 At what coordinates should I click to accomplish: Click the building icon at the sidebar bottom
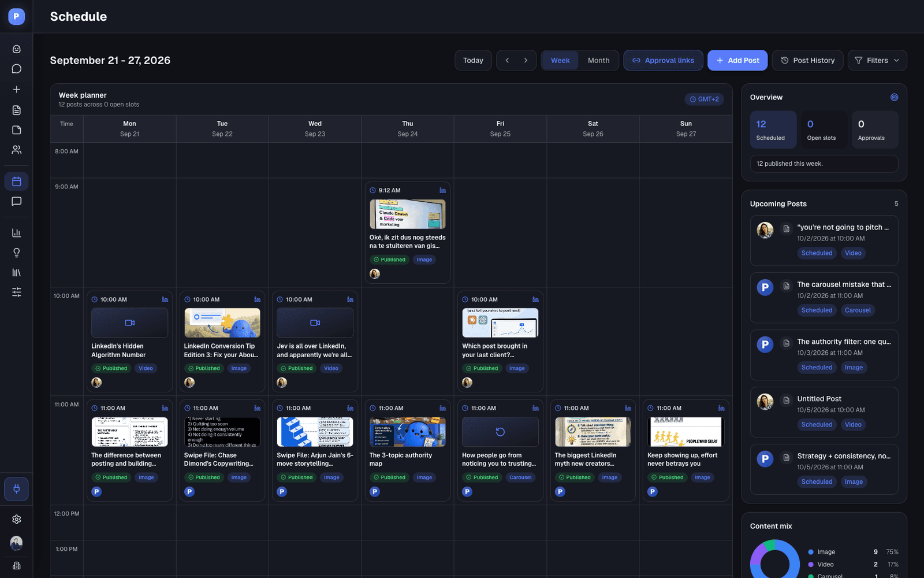[17, 566]
